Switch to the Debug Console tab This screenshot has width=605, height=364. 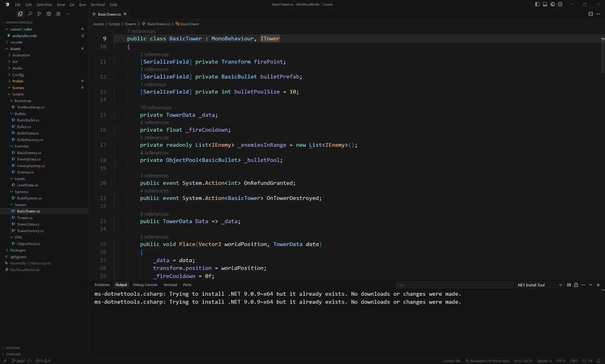pyautogui.click(x=145, y=285)
